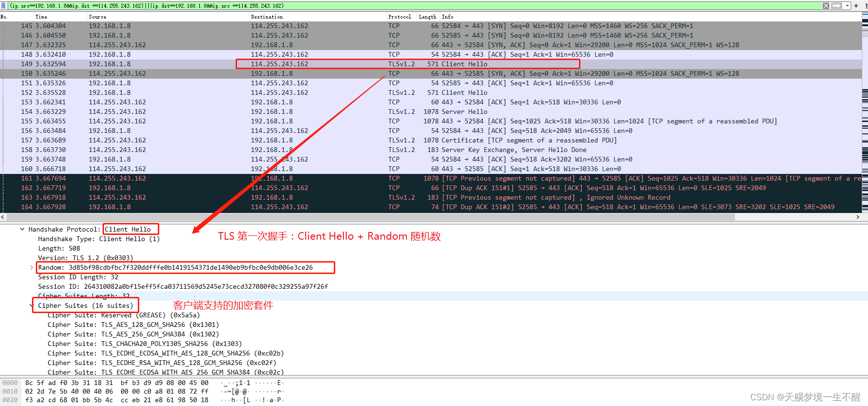The height and width of the screenshot is (406, 868).
Task: Select packet 145 SYN from 52584
Action: (431, 26)
